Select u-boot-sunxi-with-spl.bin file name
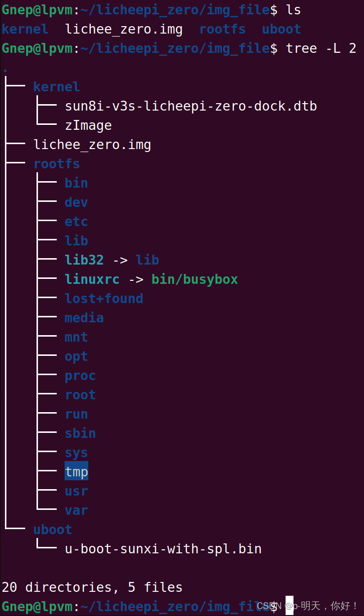The width and height of the screenshot is (364, 616). point(163,549)
